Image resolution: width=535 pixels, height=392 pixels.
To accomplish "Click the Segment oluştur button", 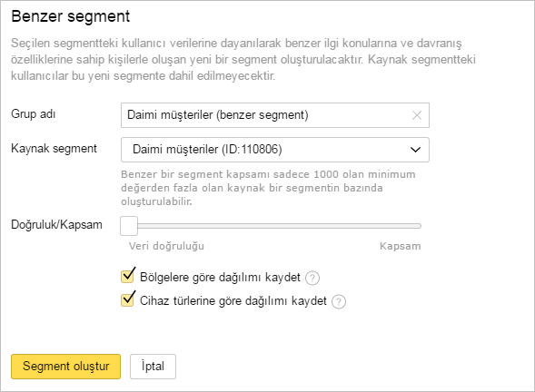I will [x=65, y=367].
